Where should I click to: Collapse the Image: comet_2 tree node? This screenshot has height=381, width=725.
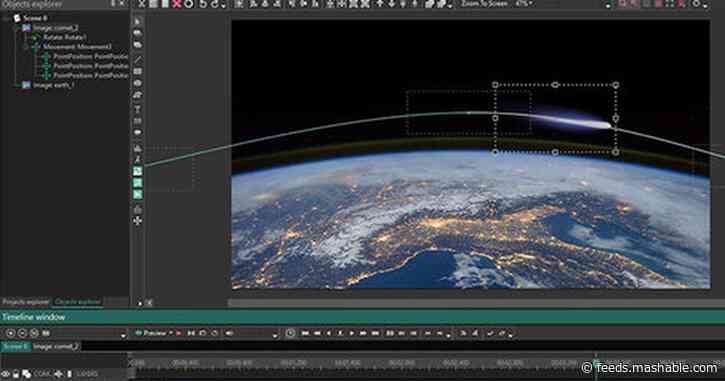tap(18, 28)
